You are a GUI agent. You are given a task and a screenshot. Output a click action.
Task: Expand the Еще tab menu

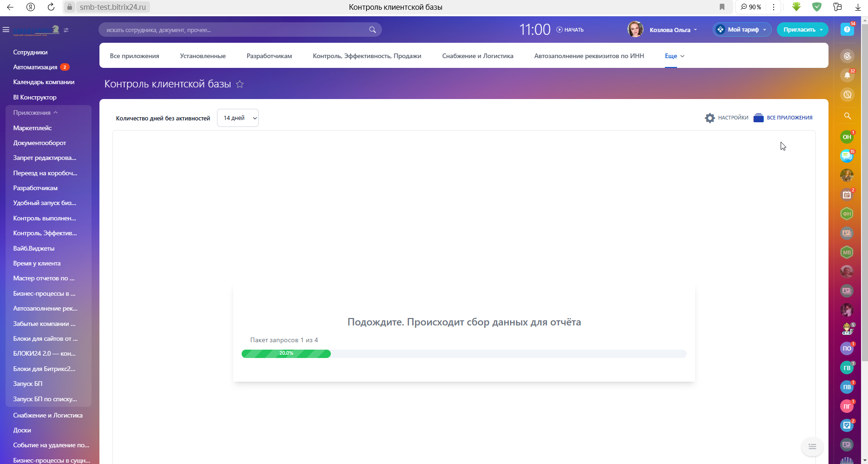675,56
